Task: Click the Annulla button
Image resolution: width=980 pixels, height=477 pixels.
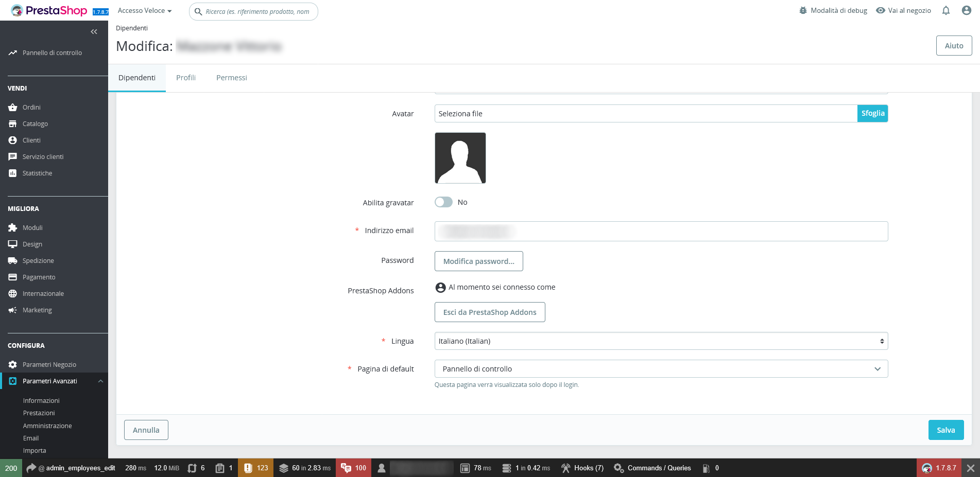Action: tap(146, 430)
